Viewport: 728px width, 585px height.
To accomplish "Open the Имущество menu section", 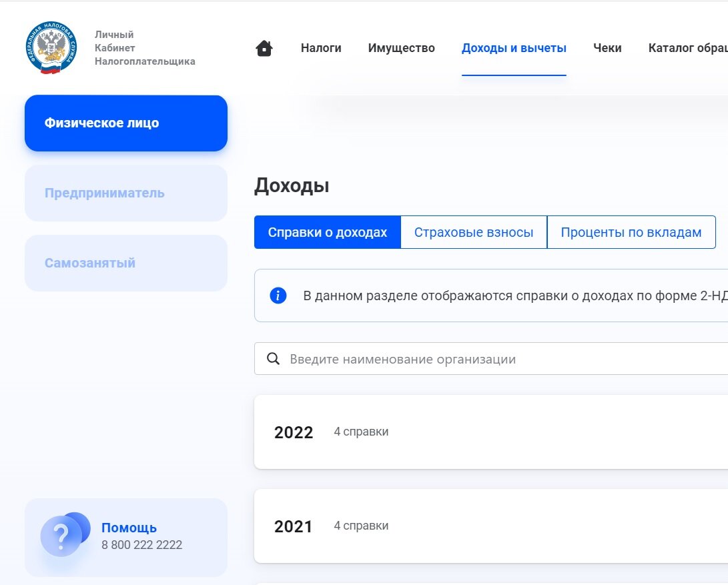I will tap(401, 48).
